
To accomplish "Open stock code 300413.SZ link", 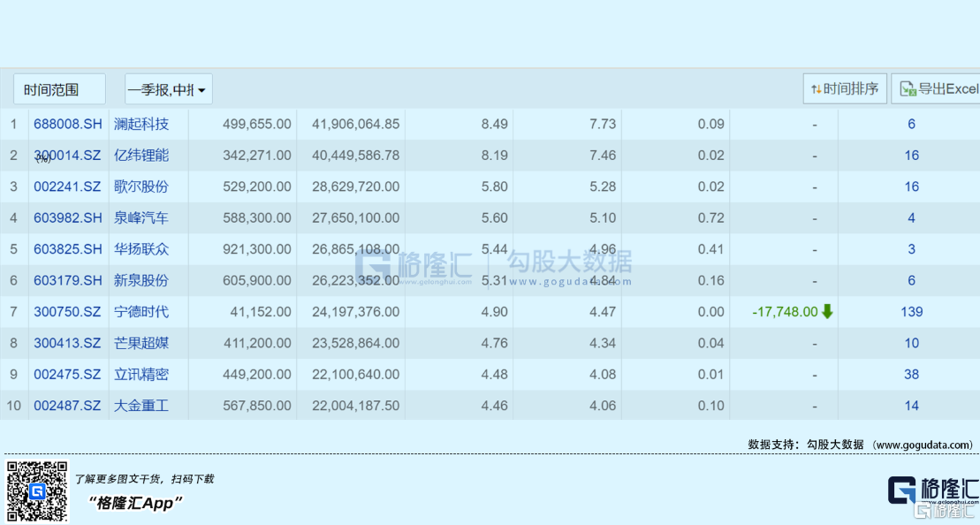I will click(67, 343).
